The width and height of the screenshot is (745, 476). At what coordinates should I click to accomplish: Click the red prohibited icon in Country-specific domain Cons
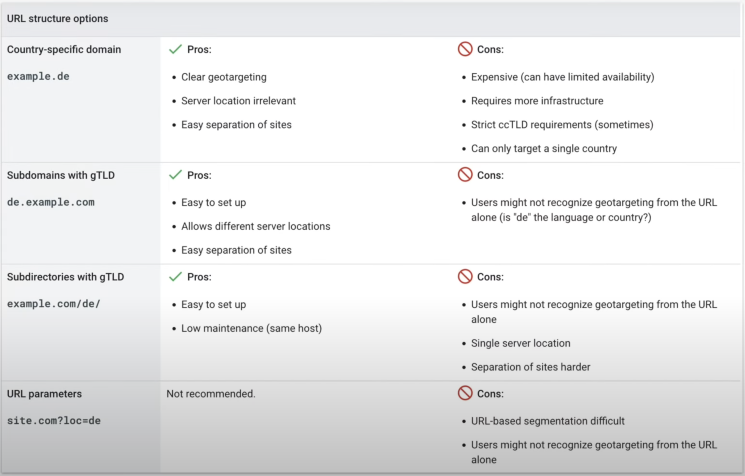465,49
